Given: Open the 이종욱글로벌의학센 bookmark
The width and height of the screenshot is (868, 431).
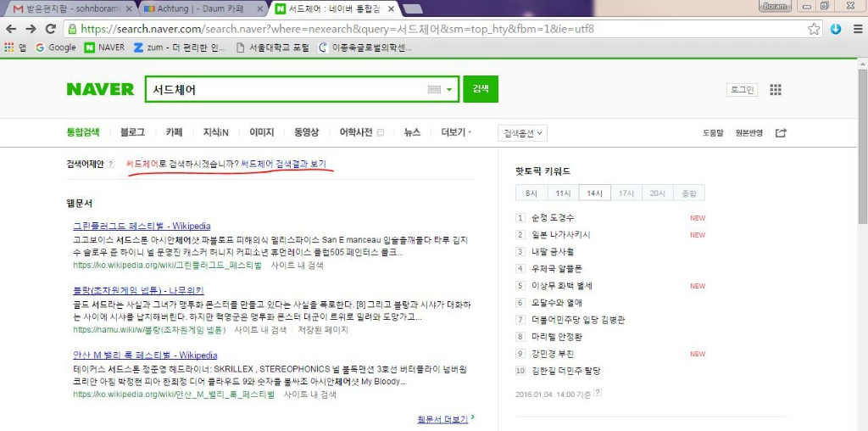Looking at the screenshot, I should click(365, 48).
